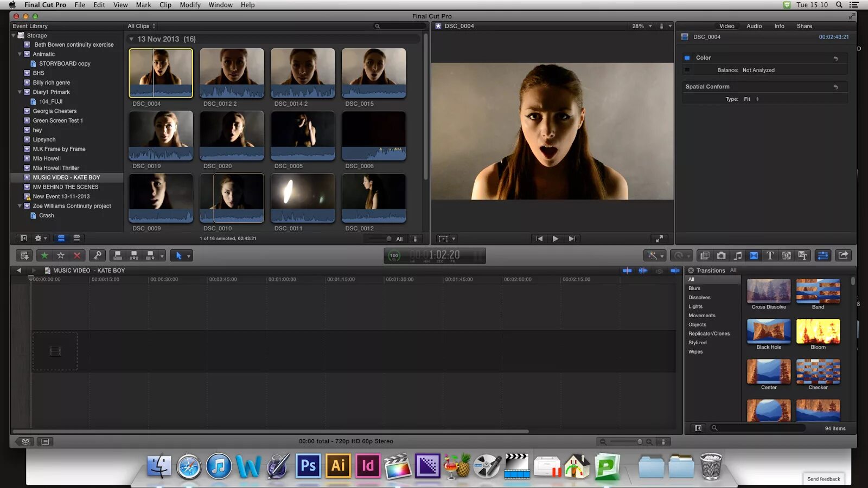
Task: Toggle the Color effect checkbox
Action: click(x=687, y=57)
